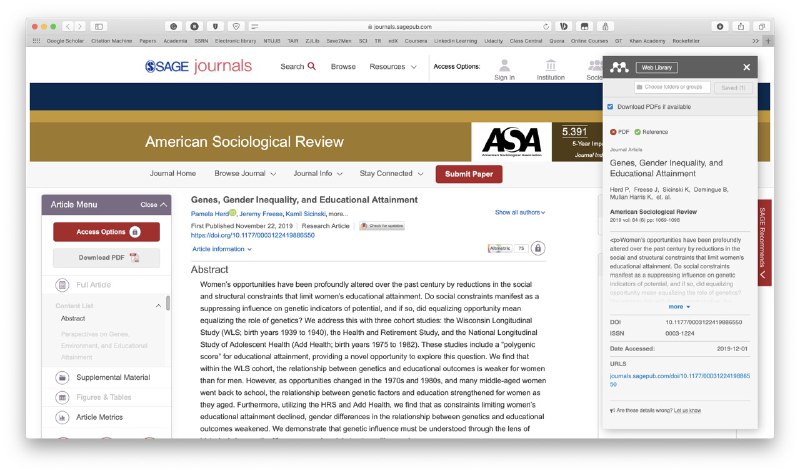Expand Show all authors list

(x=521, y=212)
